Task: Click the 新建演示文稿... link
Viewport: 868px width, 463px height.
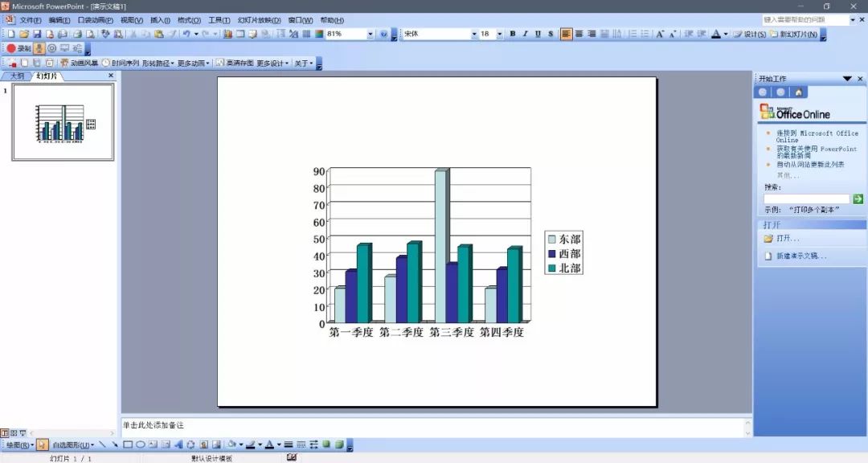Action: click(x=801, y=256)
